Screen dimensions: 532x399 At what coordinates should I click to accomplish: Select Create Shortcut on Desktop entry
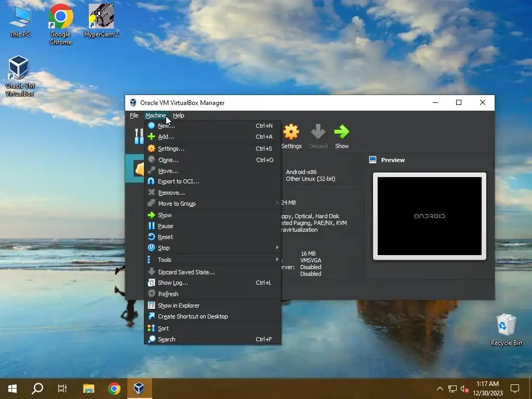[212, 316]
